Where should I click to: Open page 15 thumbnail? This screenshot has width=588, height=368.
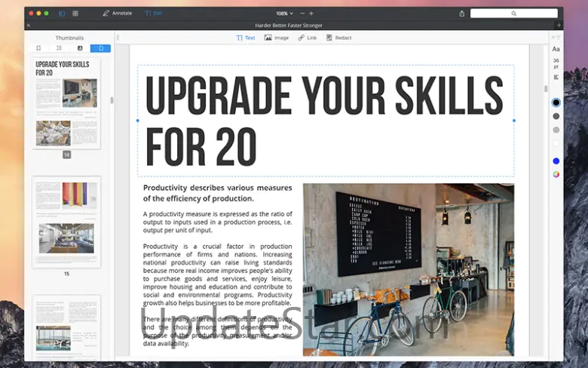point(66,222)
